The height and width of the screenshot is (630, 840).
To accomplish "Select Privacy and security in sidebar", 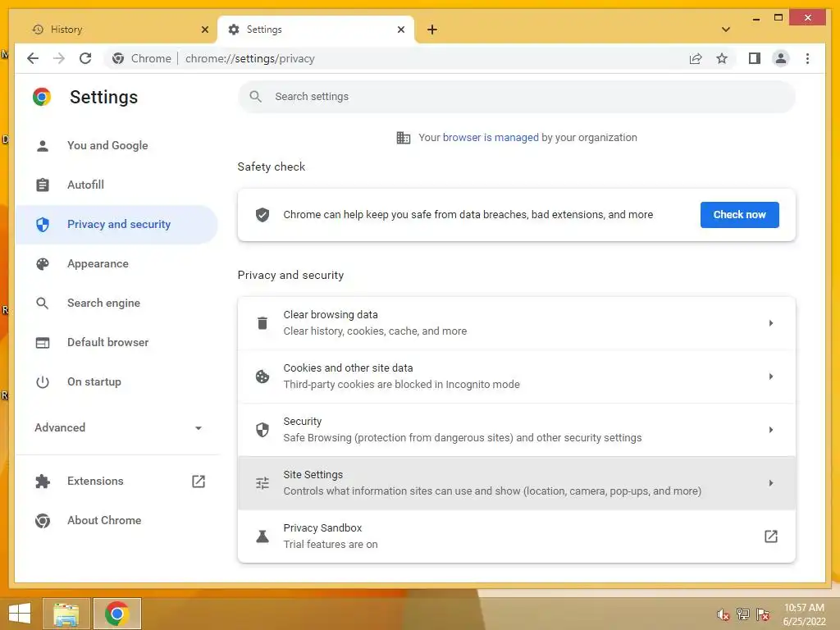I will click(116, 225).
